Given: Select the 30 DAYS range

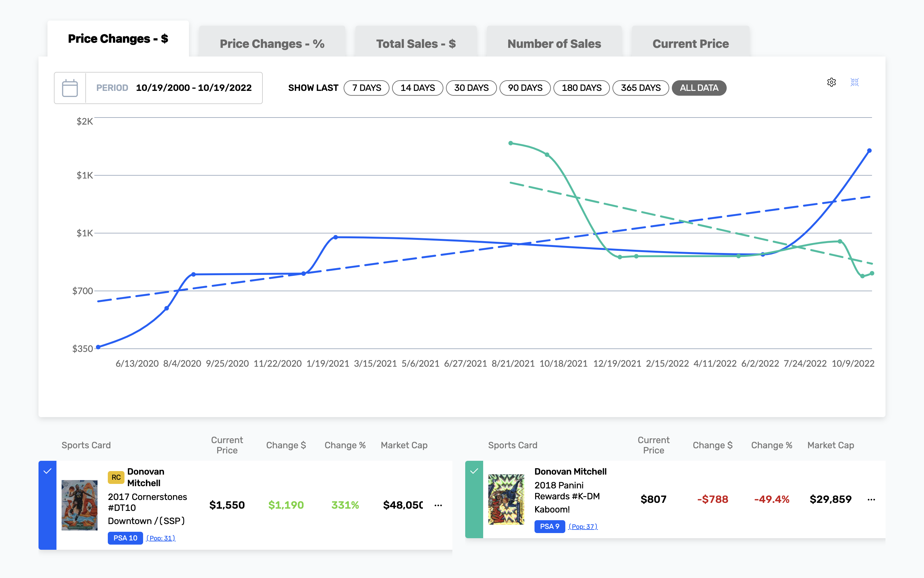Looking at the screenshot, I should point(471,88).
